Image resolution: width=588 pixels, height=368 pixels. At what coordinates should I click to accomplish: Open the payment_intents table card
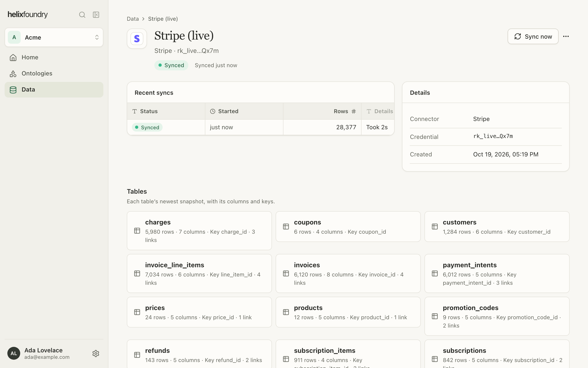[x=497, y=273]
